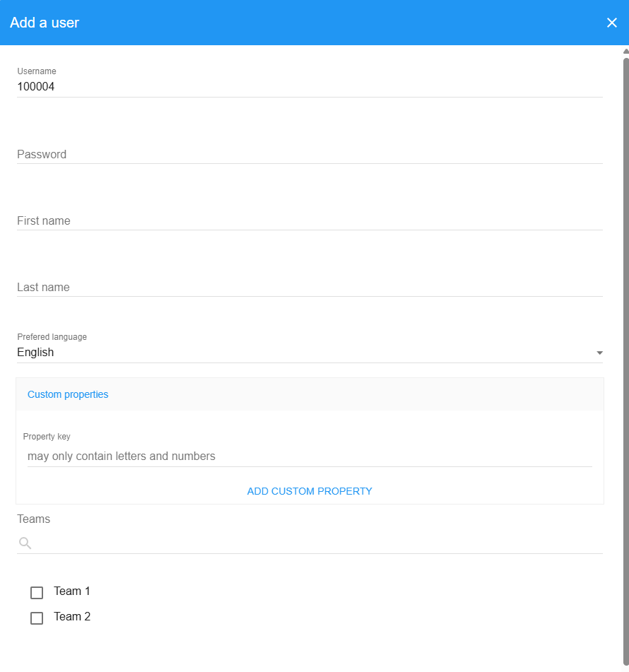Click the Teams search input box
This screenshot has height=672, width=629.
coord(318,543)
